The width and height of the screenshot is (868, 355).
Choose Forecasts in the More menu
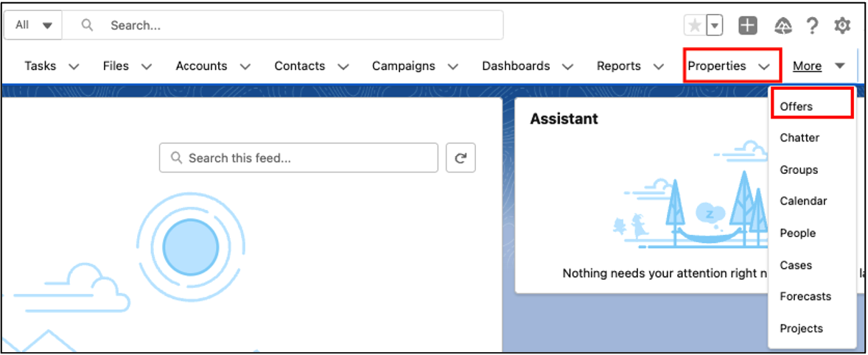click(x=805, y=296)
